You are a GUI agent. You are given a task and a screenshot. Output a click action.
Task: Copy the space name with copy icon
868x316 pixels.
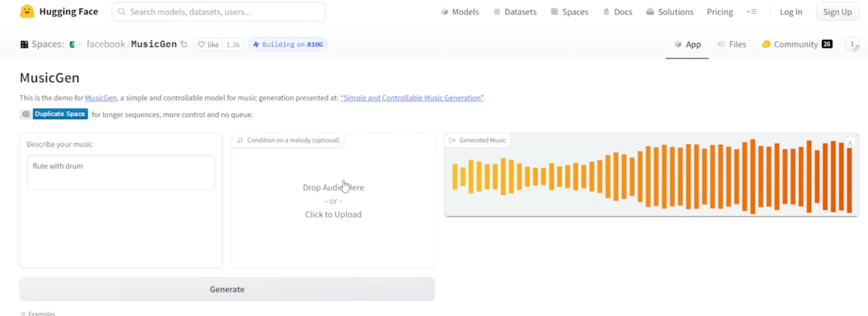pyautogui.click(x=184, y=44)
